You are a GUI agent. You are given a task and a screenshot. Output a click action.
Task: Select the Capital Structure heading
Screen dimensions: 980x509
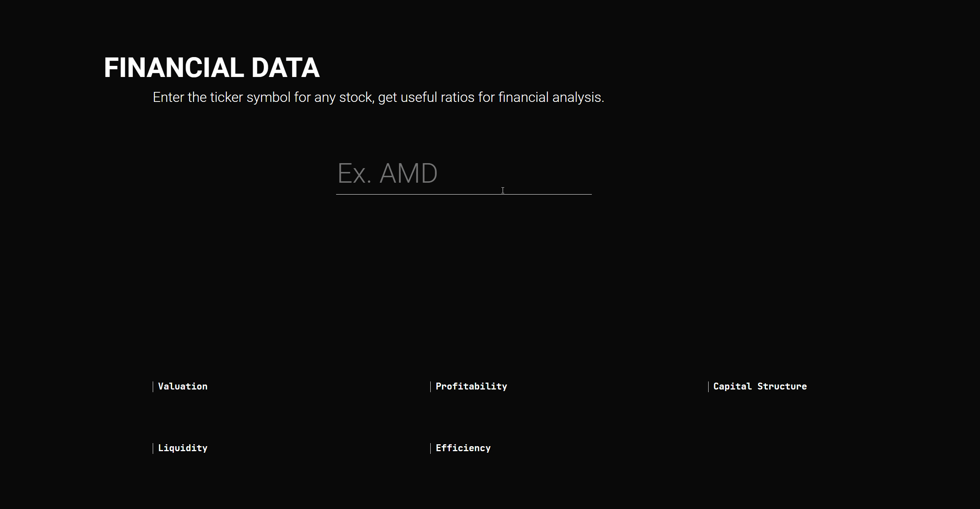(x=760, y=386)
